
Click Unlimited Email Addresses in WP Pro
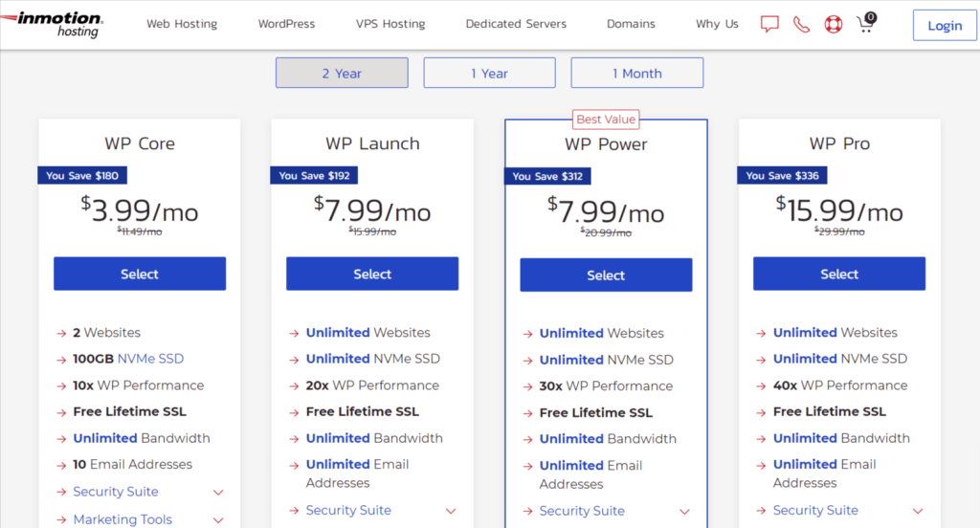coord(824,473)
